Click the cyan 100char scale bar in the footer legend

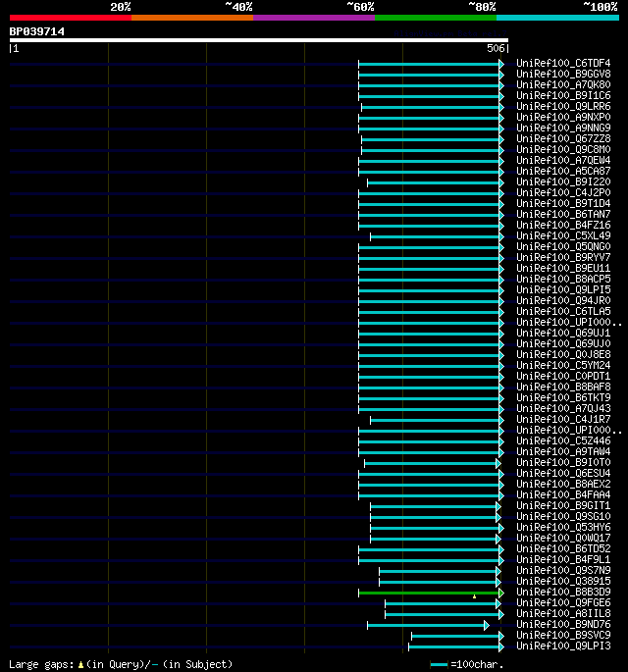pyautogui.click(x=439, y=665)
